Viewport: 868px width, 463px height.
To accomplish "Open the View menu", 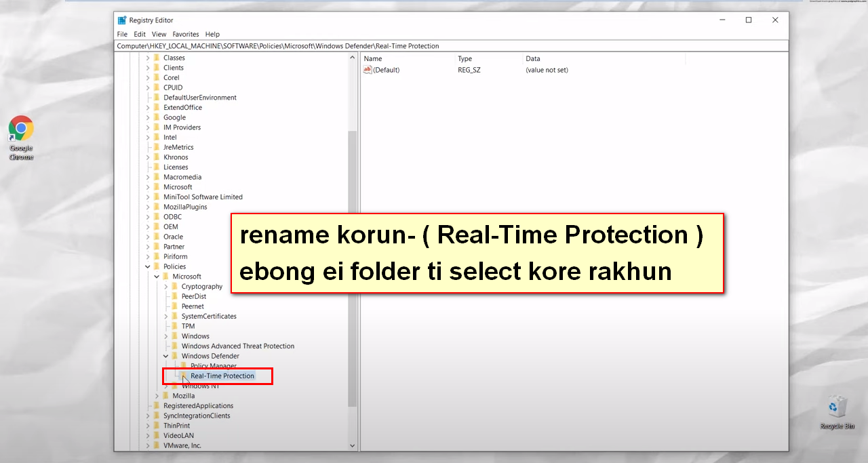I will [x=159, y=34].
